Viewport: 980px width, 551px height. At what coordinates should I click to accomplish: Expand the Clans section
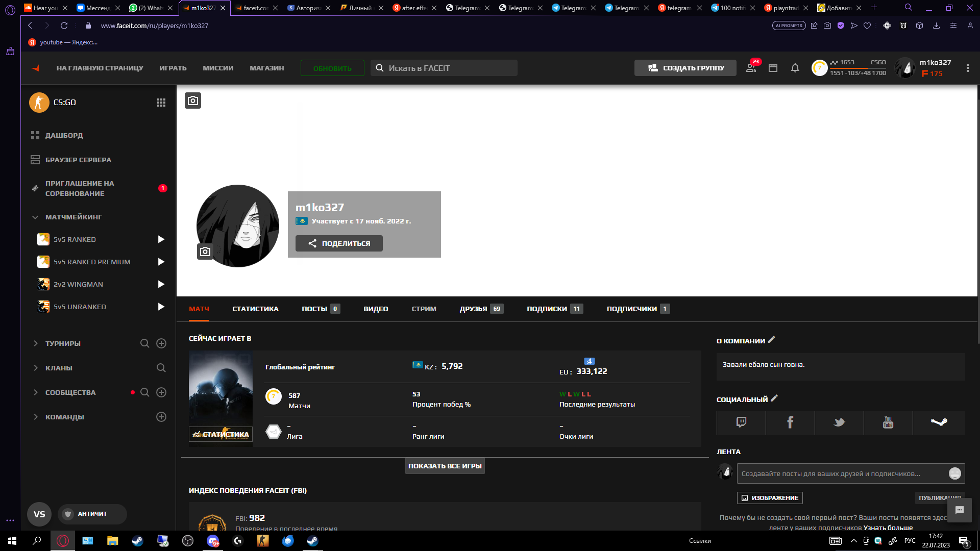(35, 368)
